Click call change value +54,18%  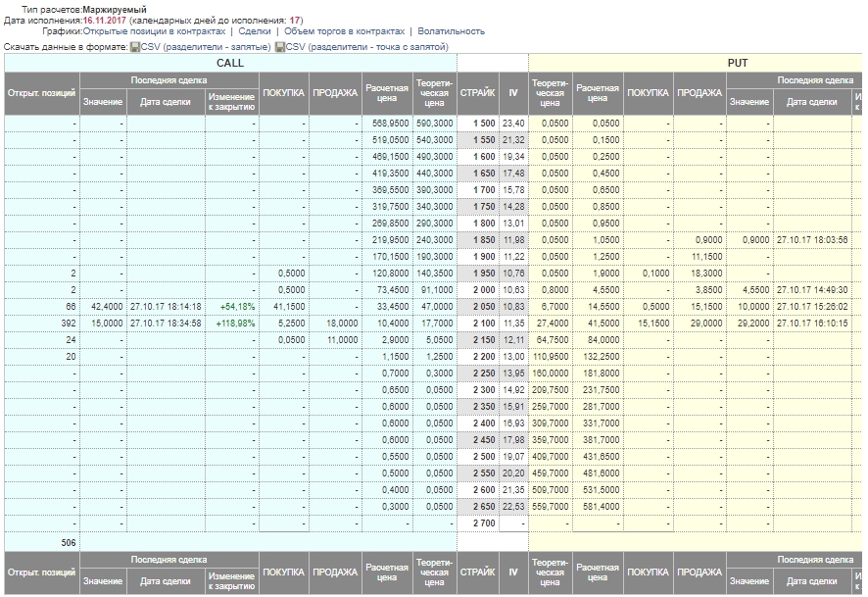click(x=237, y=306)
